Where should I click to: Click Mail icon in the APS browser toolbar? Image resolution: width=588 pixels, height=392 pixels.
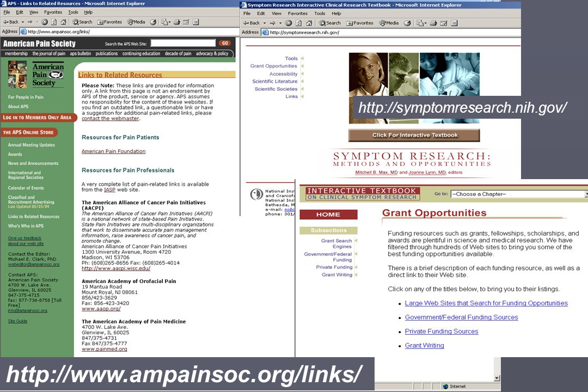(x=164, y=22)
